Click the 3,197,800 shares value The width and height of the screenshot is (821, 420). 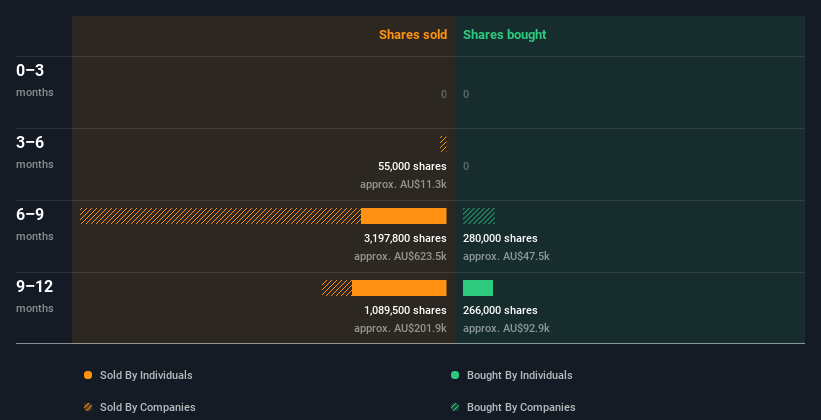(405, 238)
